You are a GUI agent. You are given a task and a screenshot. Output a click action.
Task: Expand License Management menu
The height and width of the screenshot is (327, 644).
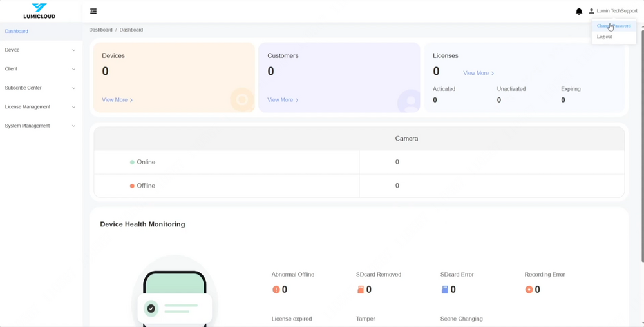pyautogui.click(x=40, y=107)
